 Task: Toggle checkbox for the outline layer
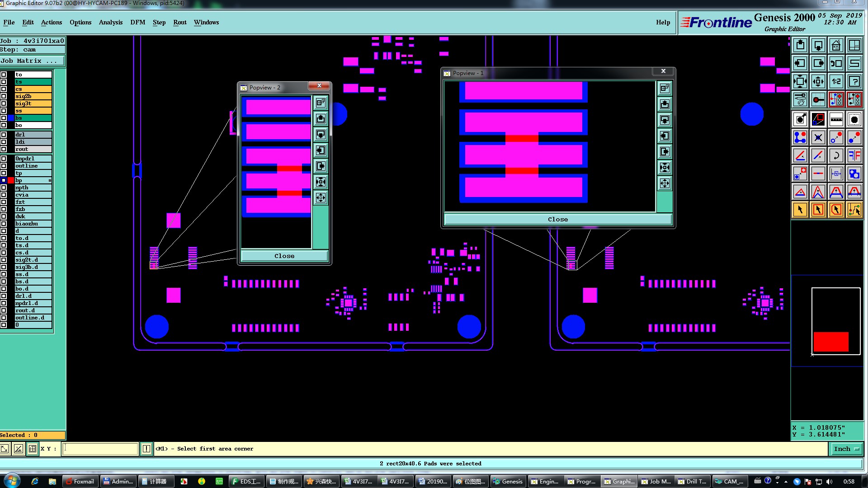(4, 166)
